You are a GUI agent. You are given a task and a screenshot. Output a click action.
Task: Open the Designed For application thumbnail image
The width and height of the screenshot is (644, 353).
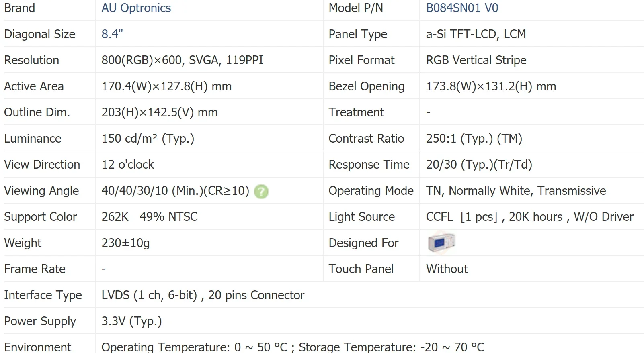click(x=441, y=243)
